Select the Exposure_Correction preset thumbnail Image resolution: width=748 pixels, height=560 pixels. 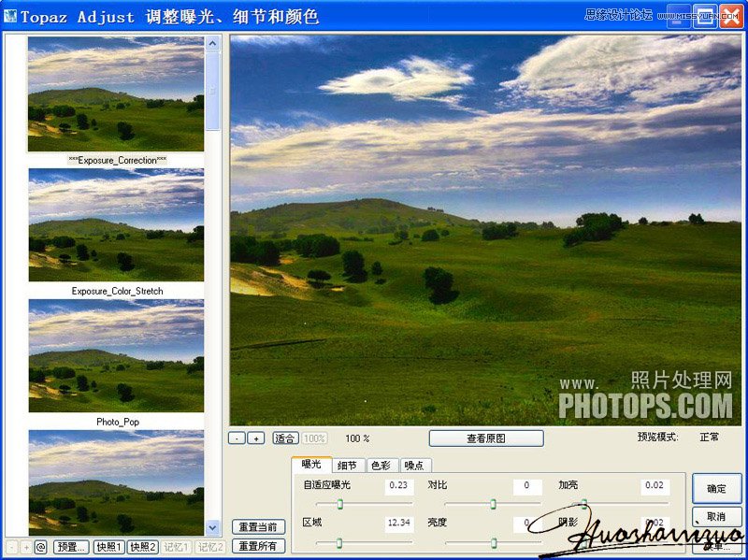(x=116, y=94)
